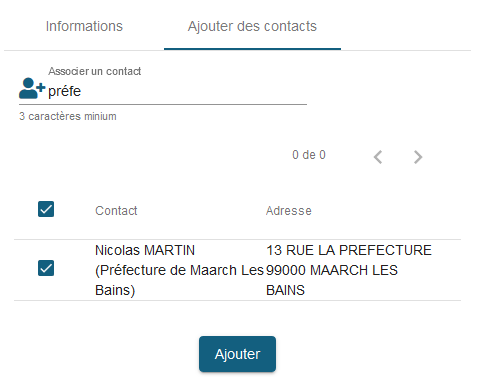477x382 pixels.
Task: Click the Associer un contact field label
Action: point(95,71)
